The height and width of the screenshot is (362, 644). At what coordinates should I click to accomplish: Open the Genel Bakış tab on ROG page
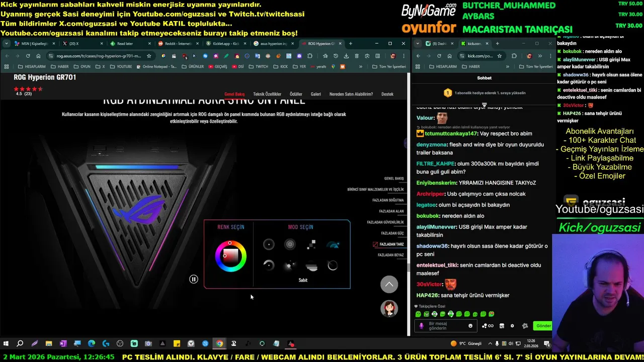coord(234,94)
